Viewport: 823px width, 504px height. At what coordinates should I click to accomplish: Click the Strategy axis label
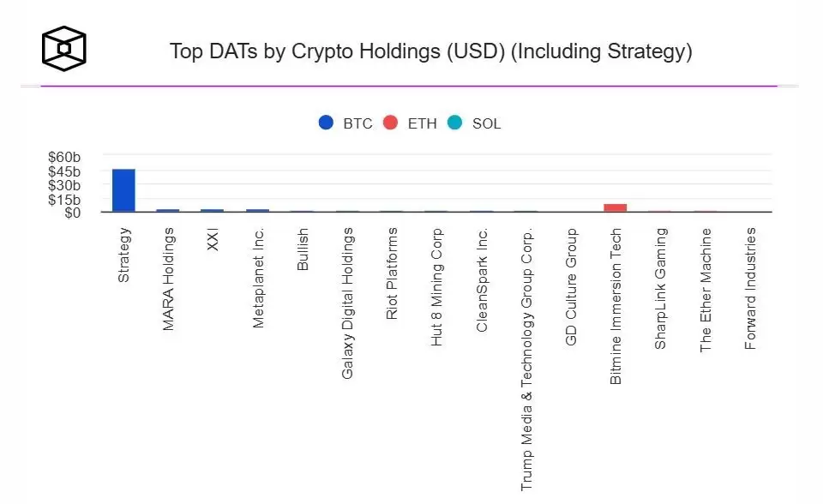(123, 255)
